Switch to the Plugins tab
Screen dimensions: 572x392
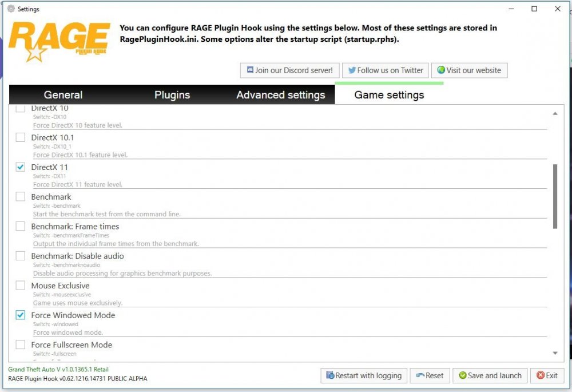pyautogui.click(x=172, y=95)
